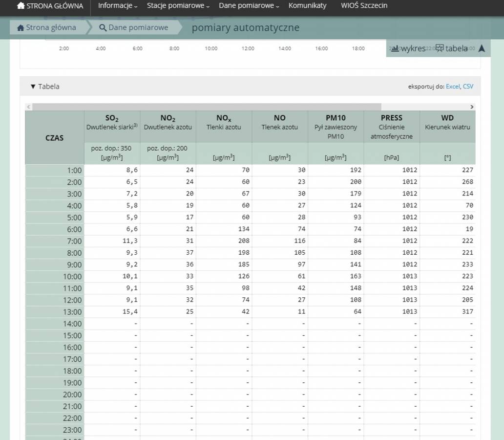Viewport: 504px width, 440px height.
Task: Click the table's right scroll arrow
Action: coord(472,107)
